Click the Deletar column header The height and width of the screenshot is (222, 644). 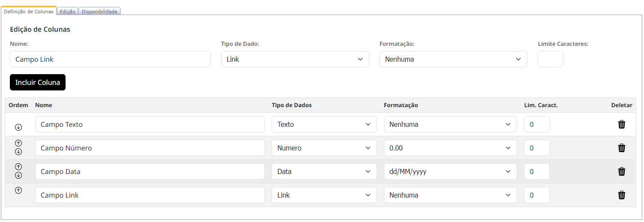click(x=622, y=105)
